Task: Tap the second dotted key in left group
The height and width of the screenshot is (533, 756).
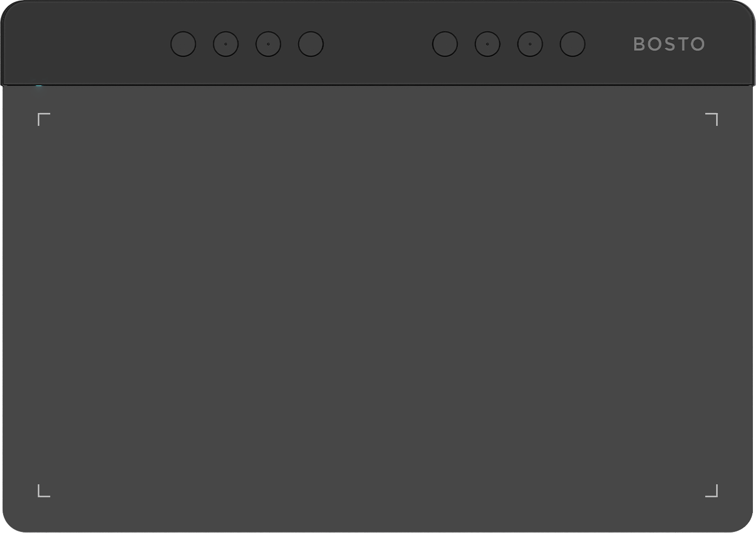Action: coord(226,44)
